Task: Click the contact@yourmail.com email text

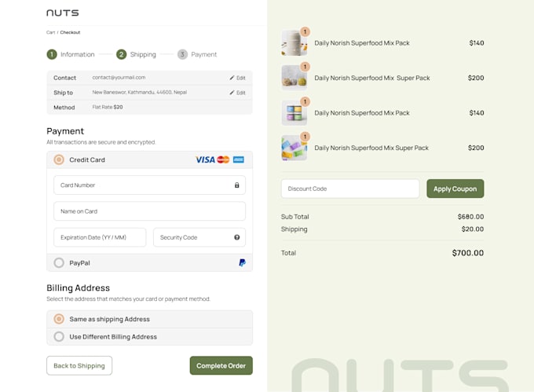Action: click(119, 78)
